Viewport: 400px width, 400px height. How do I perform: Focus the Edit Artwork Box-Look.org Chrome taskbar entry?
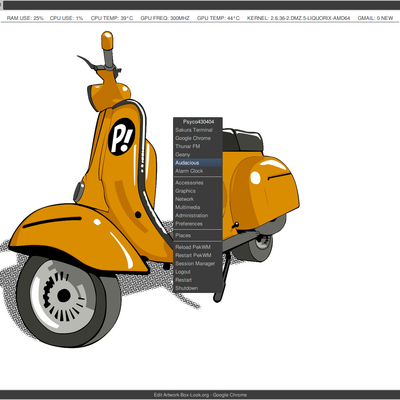pos(200,395)
